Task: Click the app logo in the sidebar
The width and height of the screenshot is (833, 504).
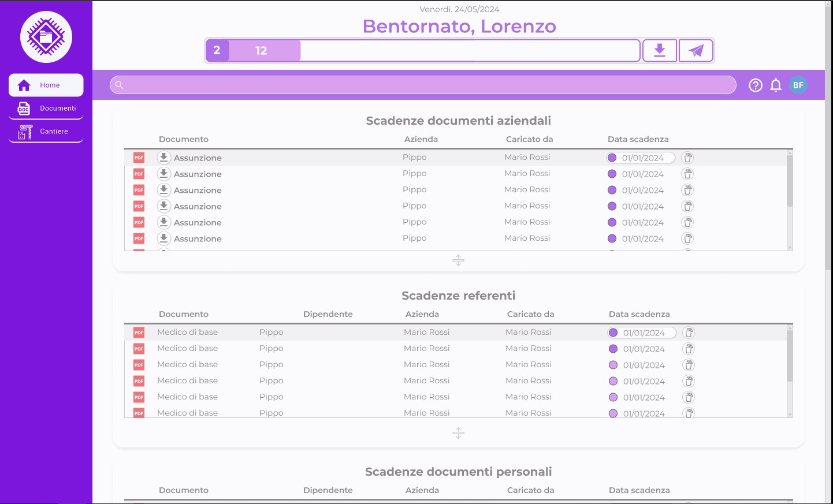Action: pyautogui.click(x=46, y=37)
